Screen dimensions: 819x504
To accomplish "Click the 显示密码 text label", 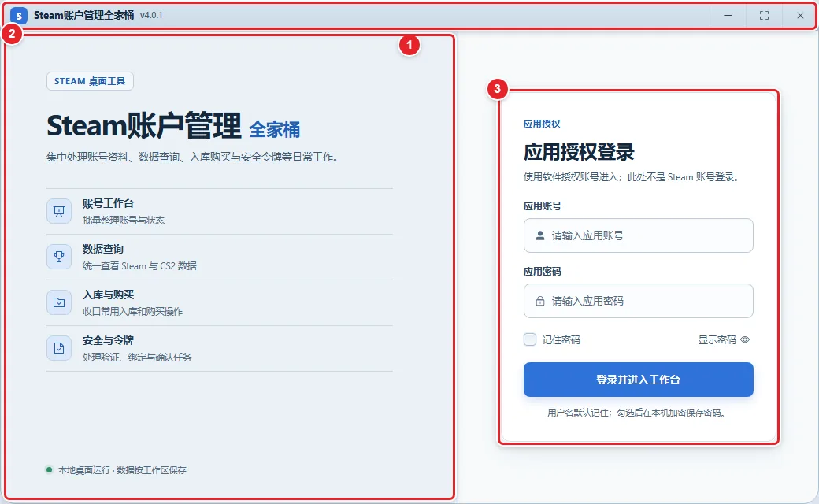I will pyautogui.click(x=717, y=340).
